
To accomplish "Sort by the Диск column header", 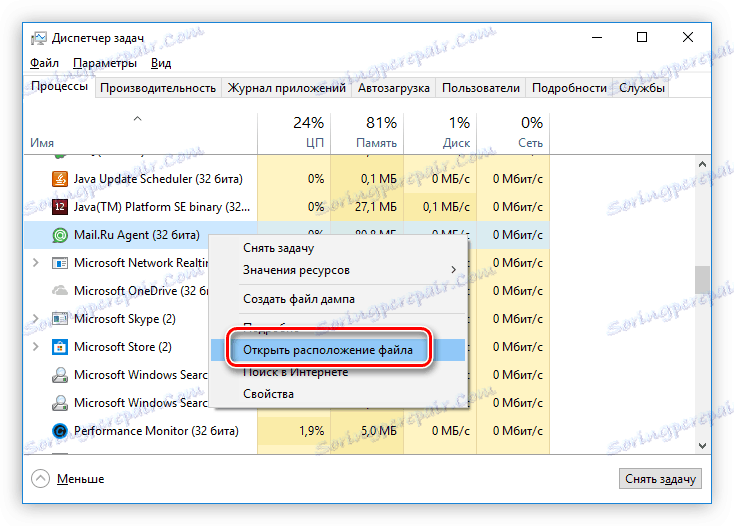I will [x=440, y=133].
